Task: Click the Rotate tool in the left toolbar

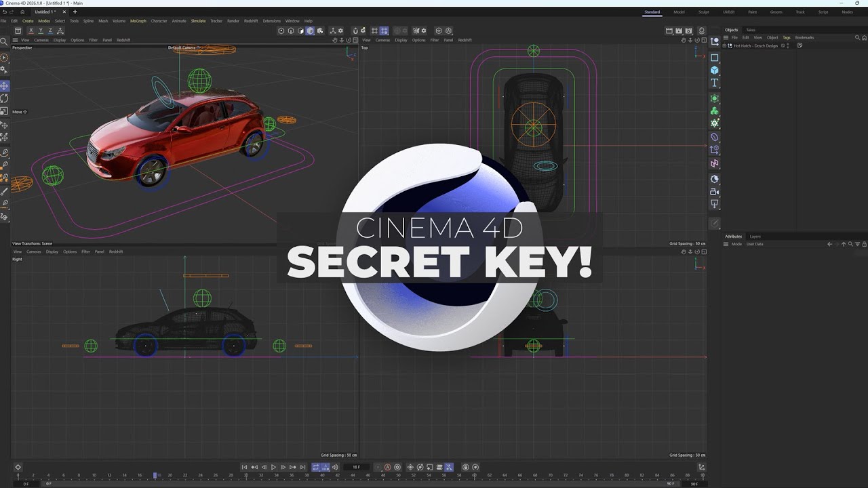Action: 4,99
